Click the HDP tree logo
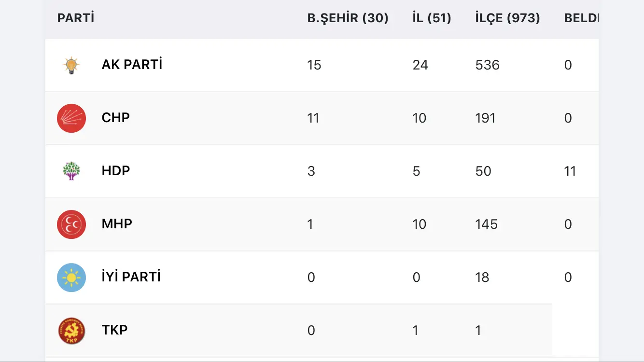 click(x=71, y=171)
